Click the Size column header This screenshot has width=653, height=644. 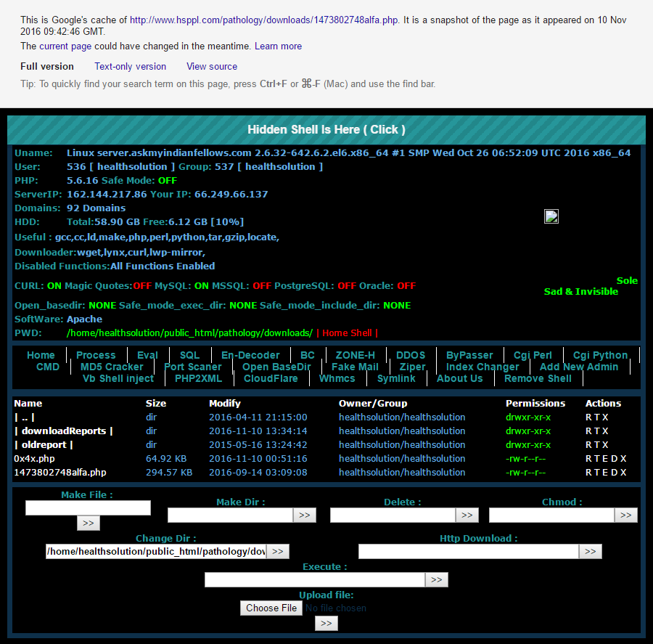click(156, 403)
